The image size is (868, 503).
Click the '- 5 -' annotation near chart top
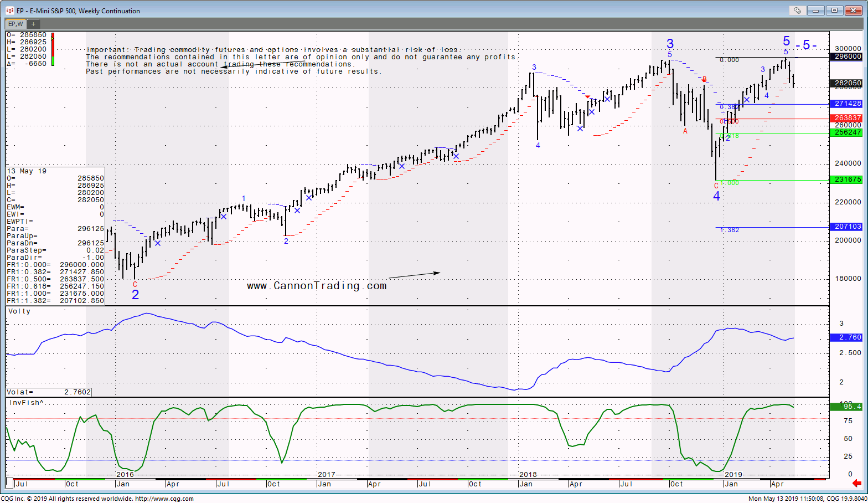coord(806,45)
